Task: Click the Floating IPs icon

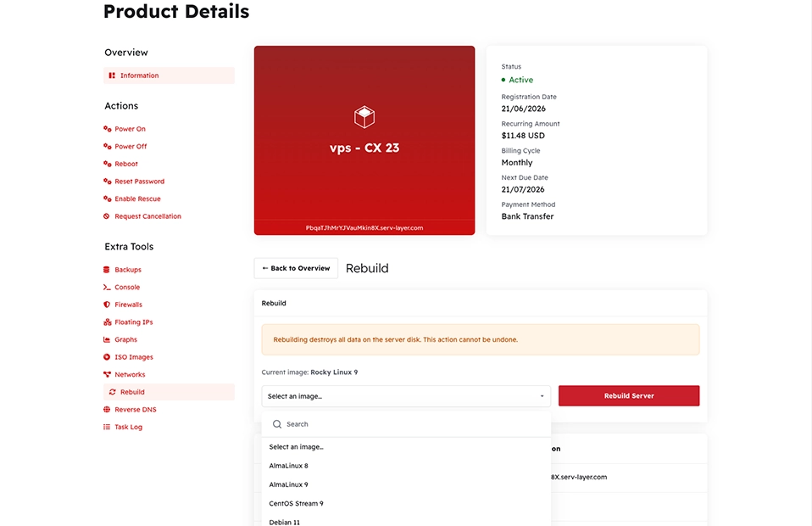Action: pyautogui.click(x=107, y=322)
